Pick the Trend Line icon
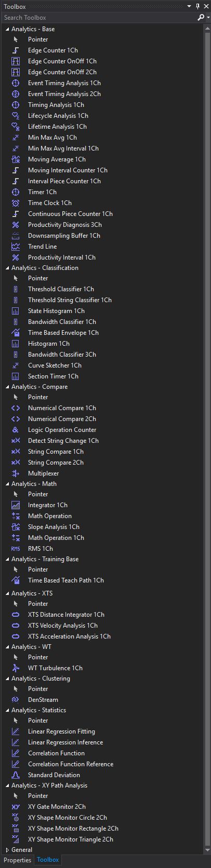The width and height of the screenshot is (211, 868). 16,247
